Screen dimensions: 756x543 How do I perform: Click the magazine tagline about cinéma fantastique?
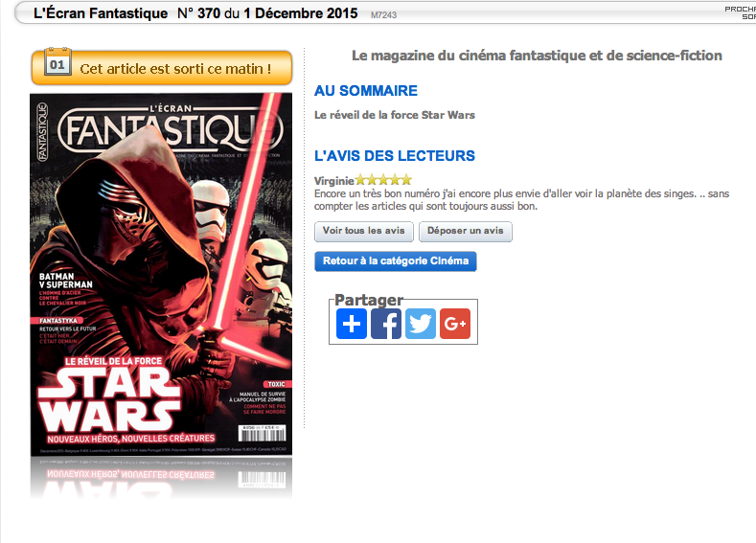click(x=537, y=56)
